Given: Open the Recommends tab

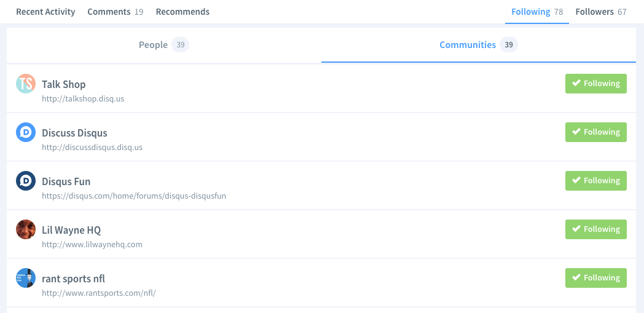Looking at the screenshot, I should coord(183,12).
